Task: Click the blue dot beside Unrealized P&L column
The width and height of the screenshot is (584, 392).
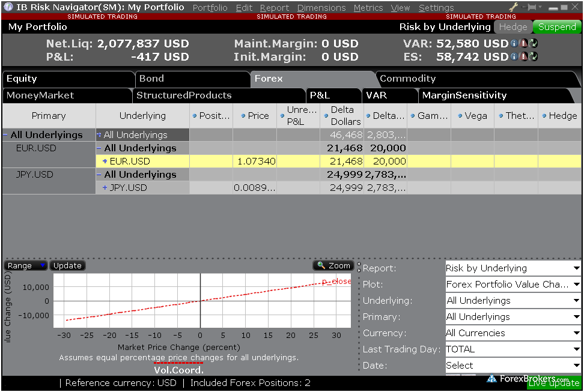Action: (282, 116)
